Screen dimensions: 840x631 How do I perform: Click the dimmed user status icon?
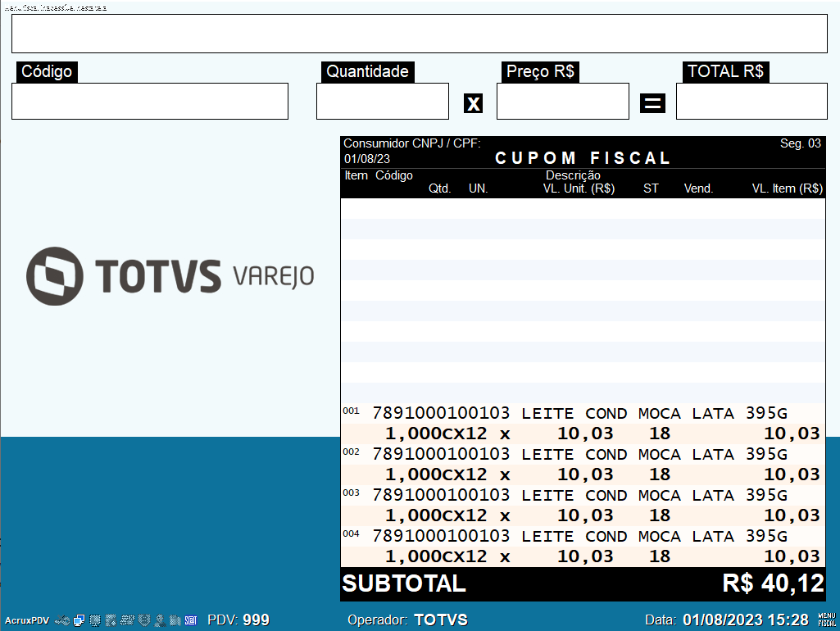(x=160, y=620)
